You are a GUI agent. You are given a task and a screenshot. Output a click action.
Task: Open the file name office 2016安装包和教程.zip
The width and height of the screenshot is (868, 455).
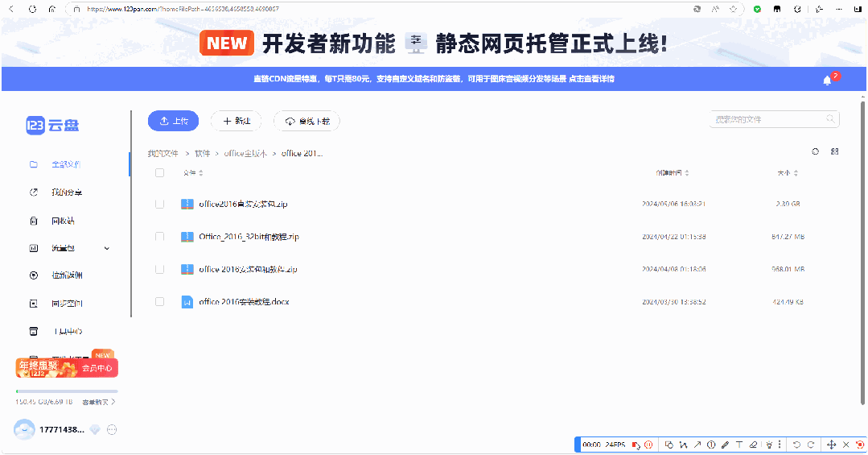[248, 269]
